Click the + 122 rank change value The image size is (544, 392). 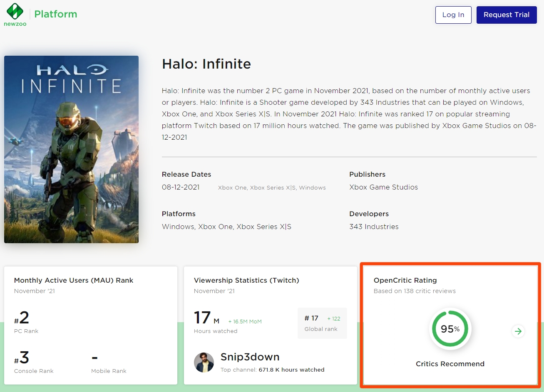tap(334, 318)
